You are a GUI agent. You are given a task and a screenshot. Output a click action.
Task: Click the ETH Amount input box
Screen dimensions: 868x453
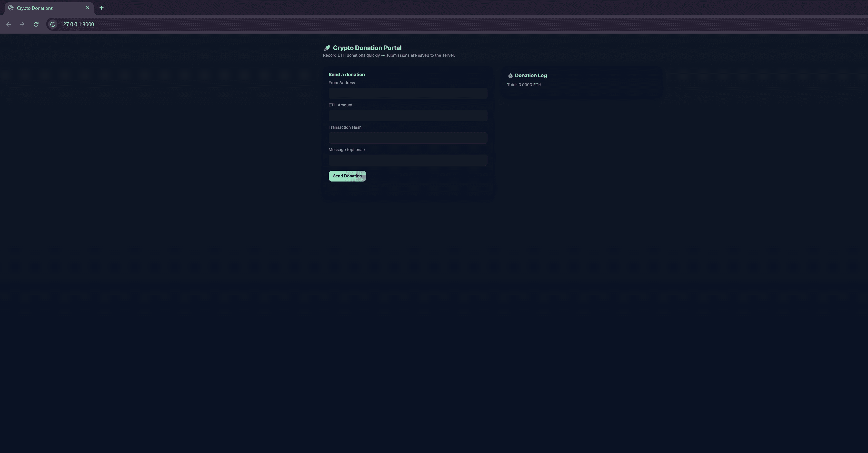point(408,116)
